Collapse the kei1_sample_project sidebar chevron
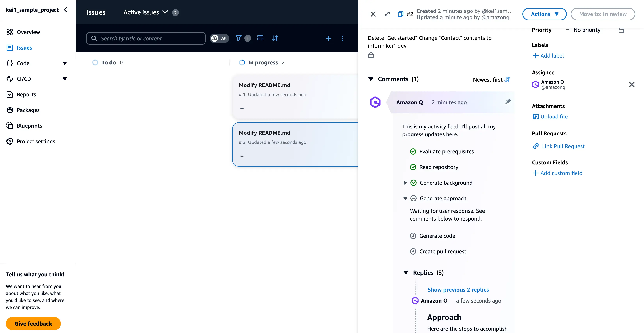The height and width of the screenshot is (333, 644). pyautogui.click(x=66, y=10)
